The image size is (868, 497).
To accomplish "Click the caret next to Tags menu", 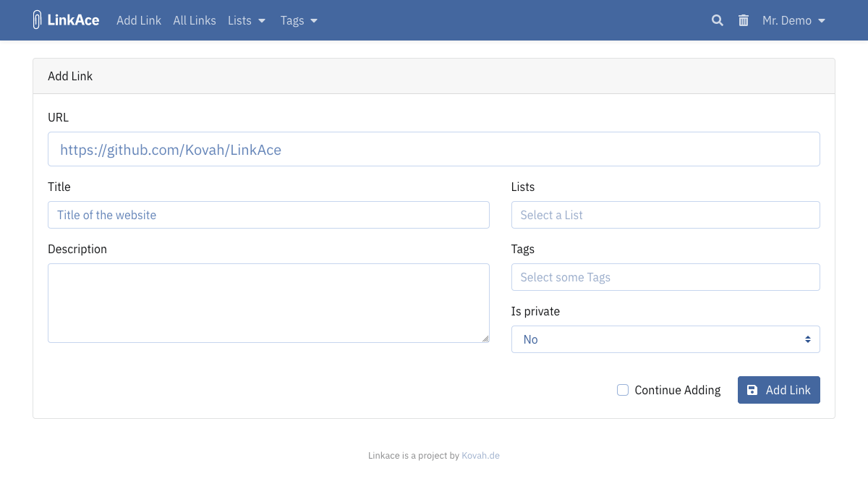I will click(x=314, y=21).
